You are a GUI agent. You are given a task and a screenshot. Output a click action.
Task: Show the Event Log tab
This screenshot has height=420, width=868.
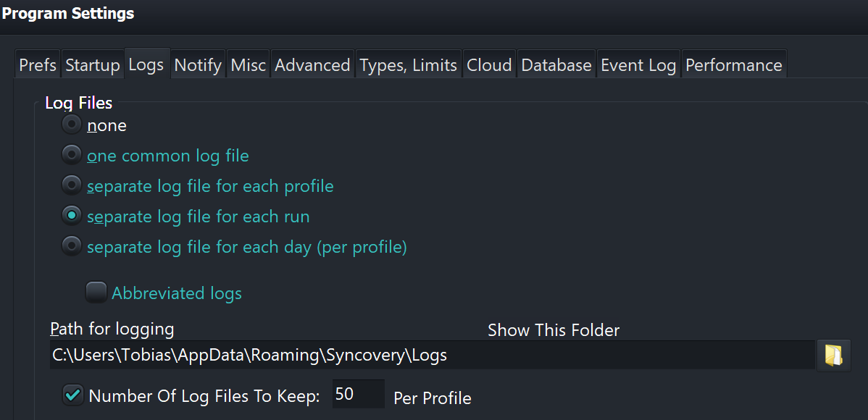(638, 65)
